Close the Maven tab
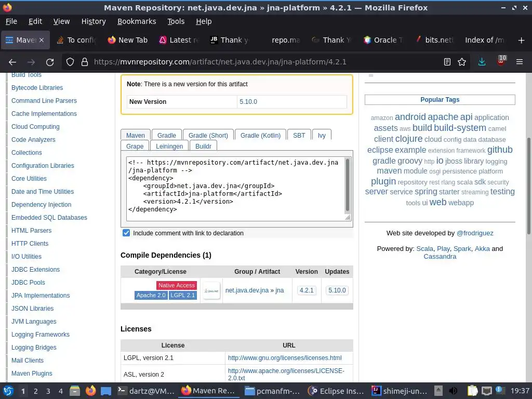 42,40
